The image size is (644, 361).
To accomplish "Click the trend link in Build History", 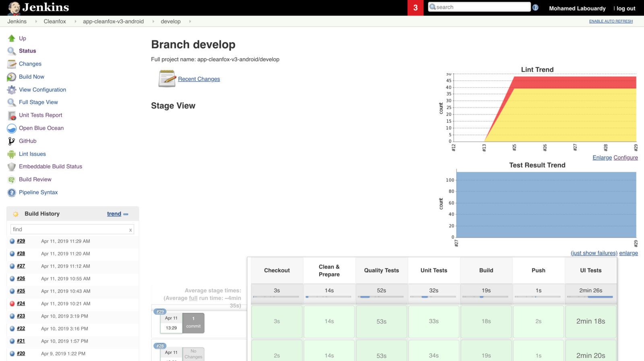I will [x=114, y=214].
